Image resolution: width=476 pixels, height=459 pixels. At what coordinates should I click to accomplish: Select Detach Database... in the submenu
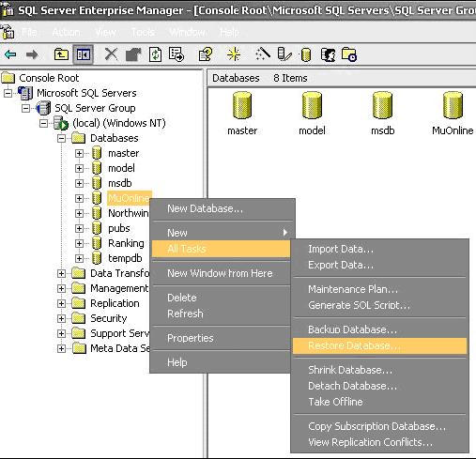[379, 386]
